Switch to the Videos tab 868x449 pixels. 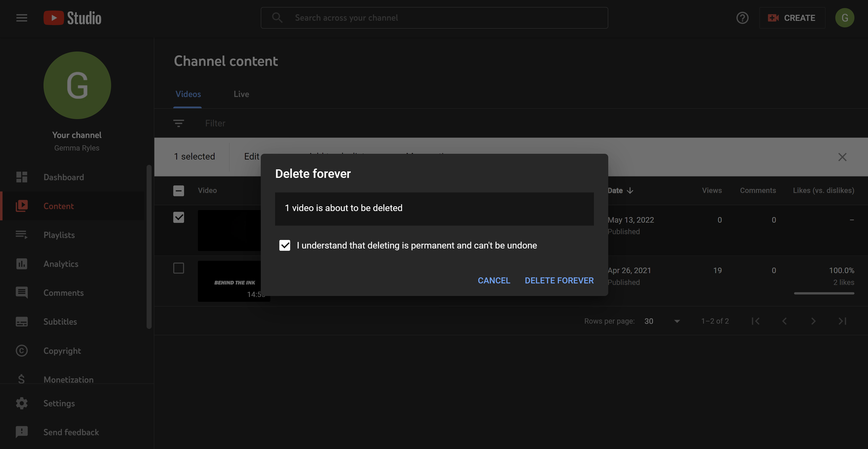188,94
